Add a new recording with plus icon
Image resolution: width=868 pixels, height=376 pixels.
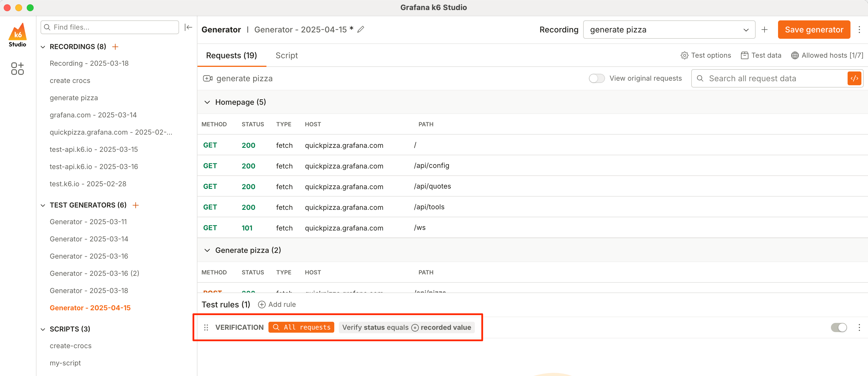[115, 46]
